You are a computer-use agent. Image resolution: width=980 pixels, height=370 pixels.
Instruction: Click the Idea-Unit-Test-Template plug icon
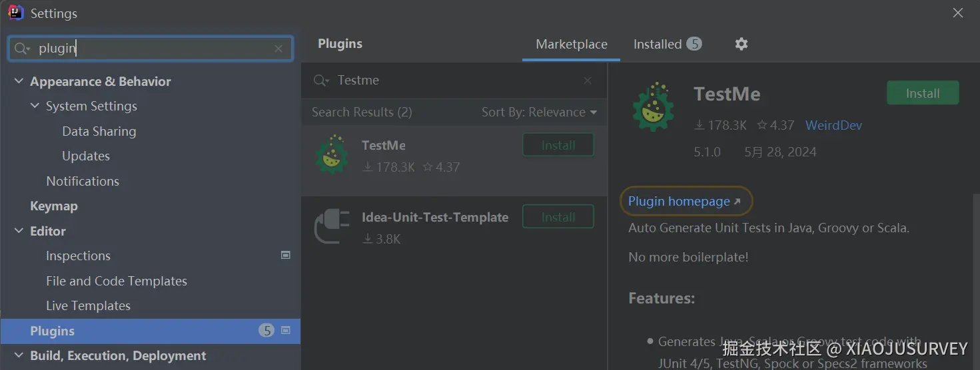(332, 226)
